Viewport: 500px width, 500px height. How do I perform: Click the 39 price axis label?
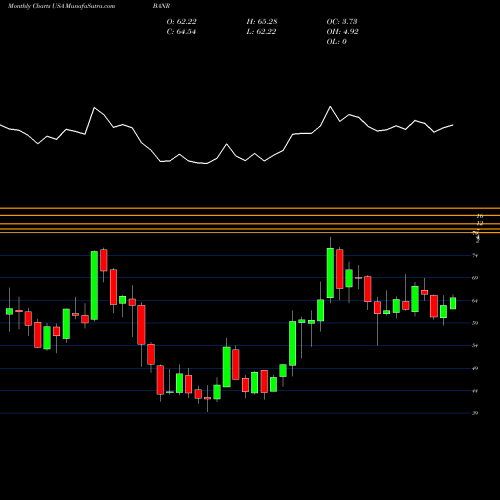pyautogui.click(x=475, y=413)
